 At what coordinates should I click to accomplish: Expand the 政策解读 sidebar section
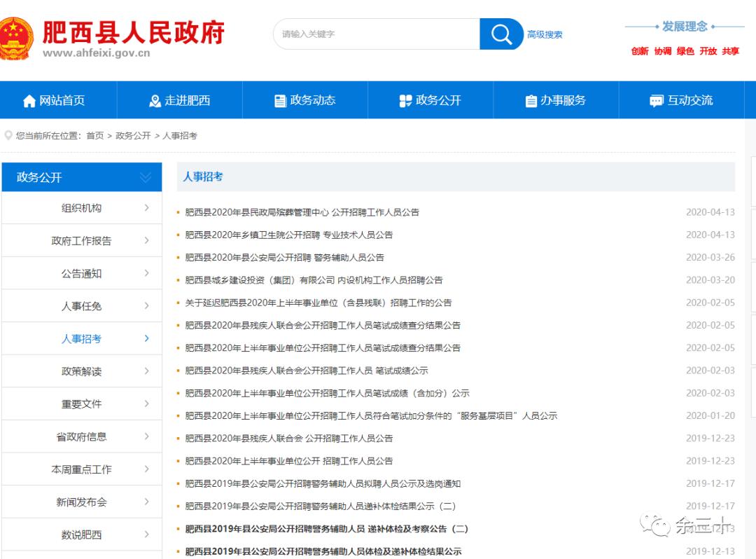(x=146, y=371)
